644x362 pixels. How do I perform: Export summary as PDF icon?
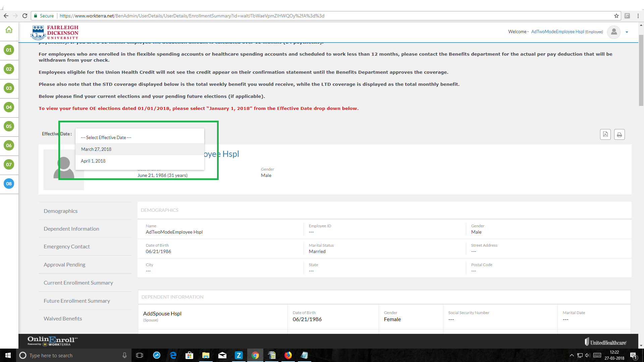(x=605, y=134)
